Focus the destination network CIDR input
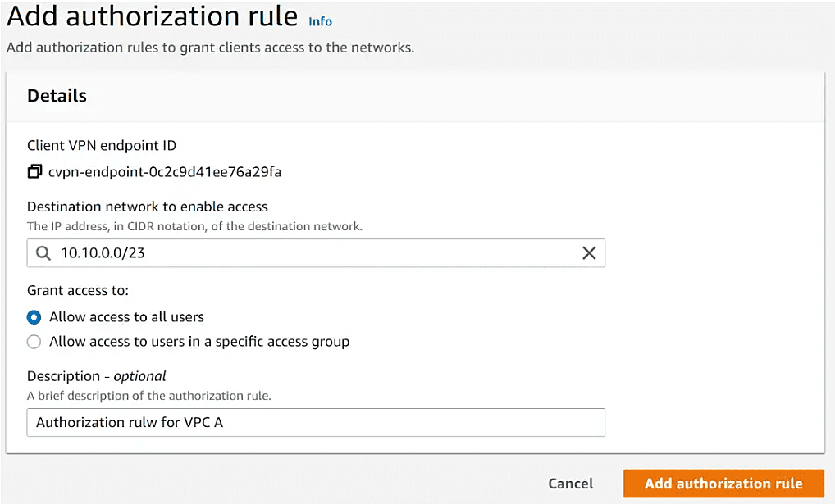Viewport: 835px width, 504px height. [316, 252]
